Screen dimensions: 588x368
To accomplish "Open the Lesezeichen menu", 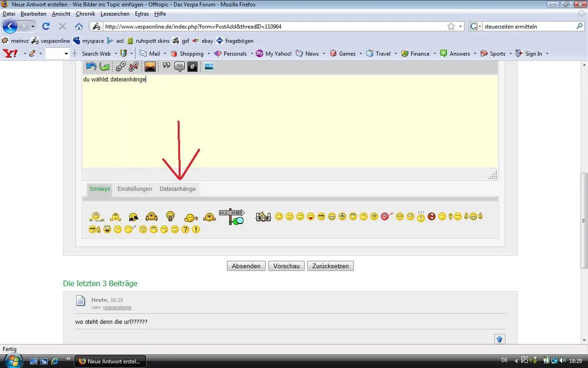I will tap(115, 14).
